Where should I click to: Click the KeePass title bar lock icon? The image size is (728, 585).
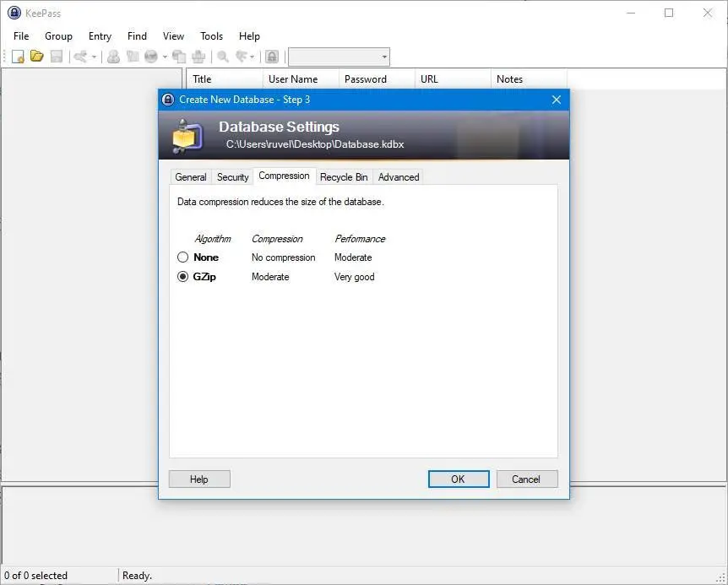[14, 13]
